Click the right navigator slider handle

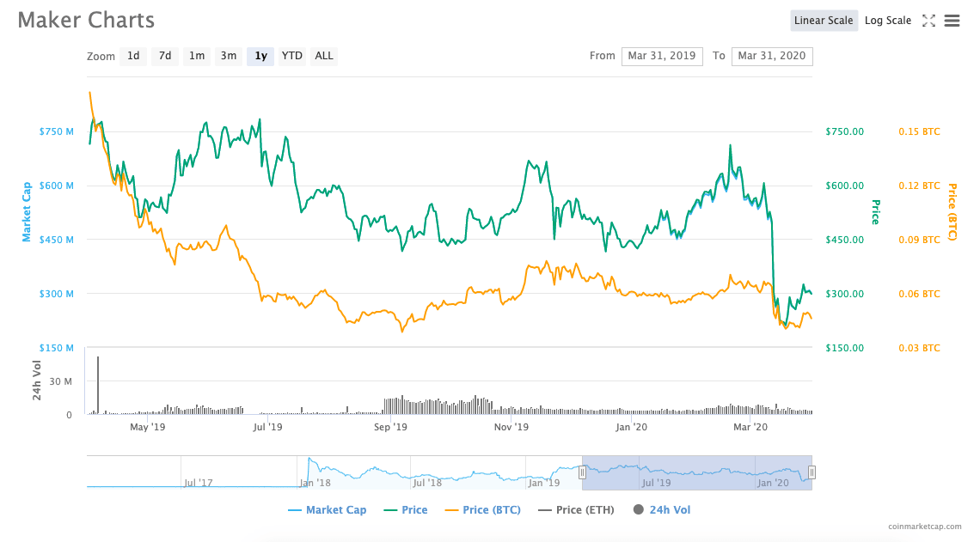coord(810,472)
